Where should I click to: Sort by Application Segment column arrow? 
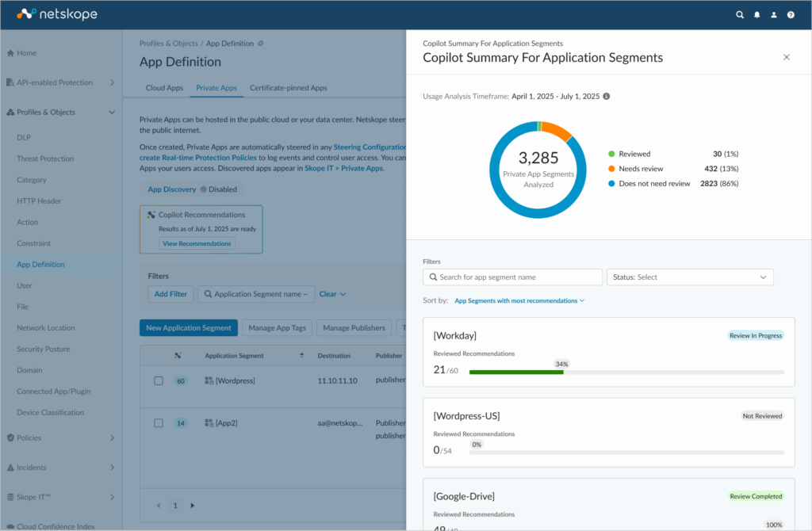tap(302, 356)
